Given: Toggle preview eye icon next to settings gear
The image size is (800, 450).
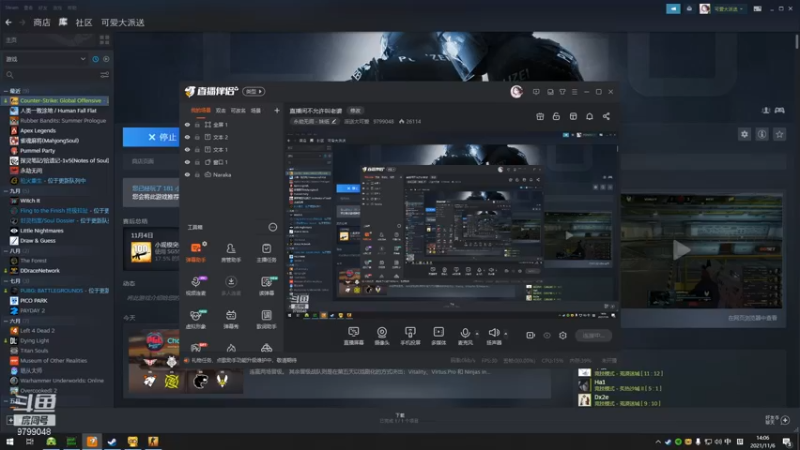Looking at the screenshot, I should click(547, 335).
